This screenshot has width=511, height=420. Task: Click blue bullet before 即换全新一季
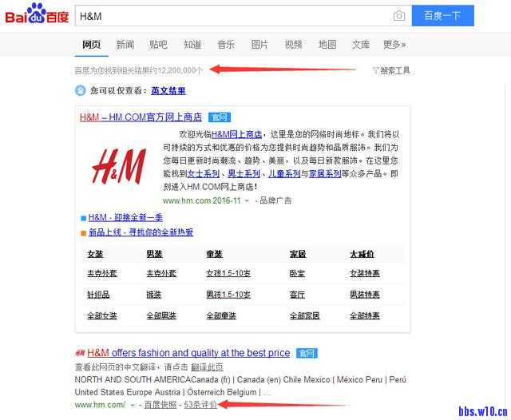pyautogui.click(x=83, y=218)
